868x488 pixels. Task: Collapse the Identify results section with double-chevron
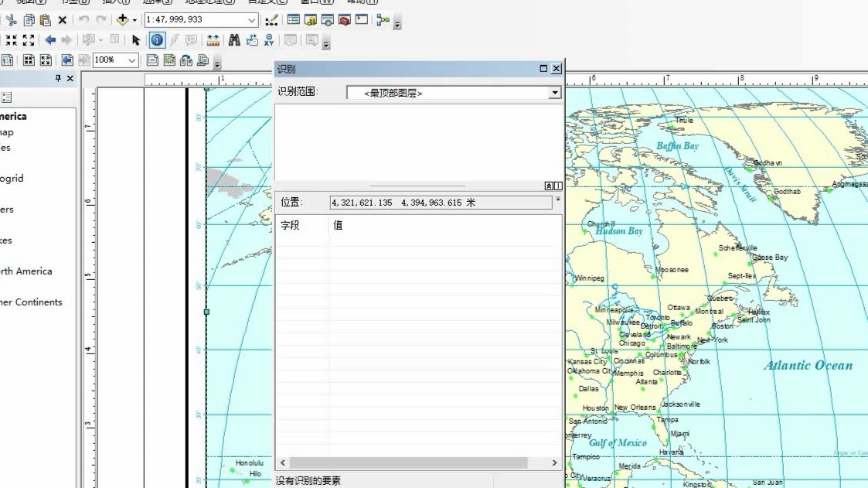point(547,186)
